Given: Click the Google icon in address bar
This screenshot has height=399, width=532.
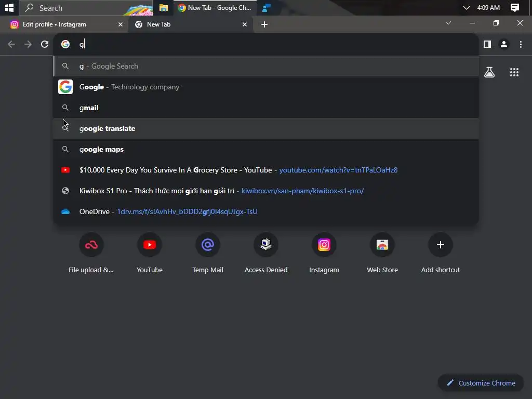Looking at the screenshot, I should pos(65,44).
